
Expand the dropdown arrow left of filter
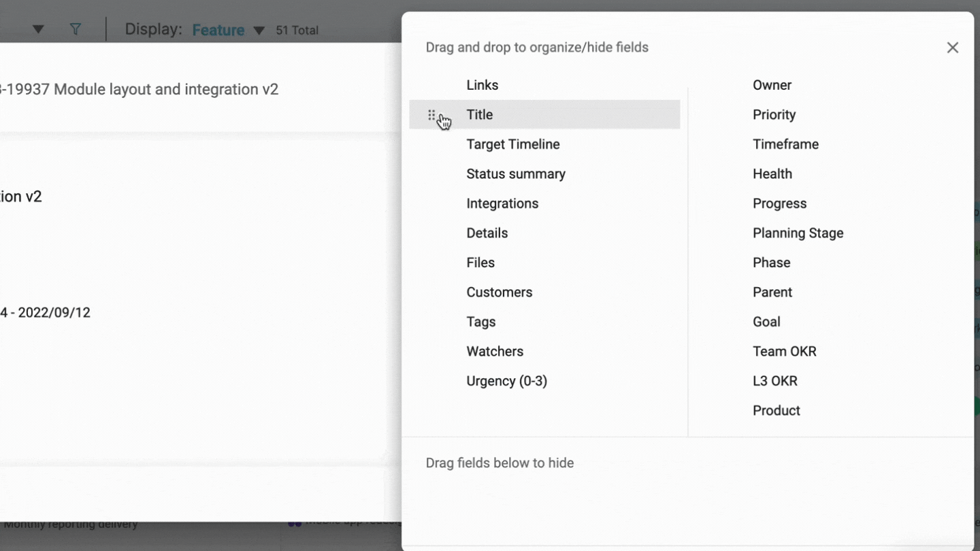[x=38, y=29]
